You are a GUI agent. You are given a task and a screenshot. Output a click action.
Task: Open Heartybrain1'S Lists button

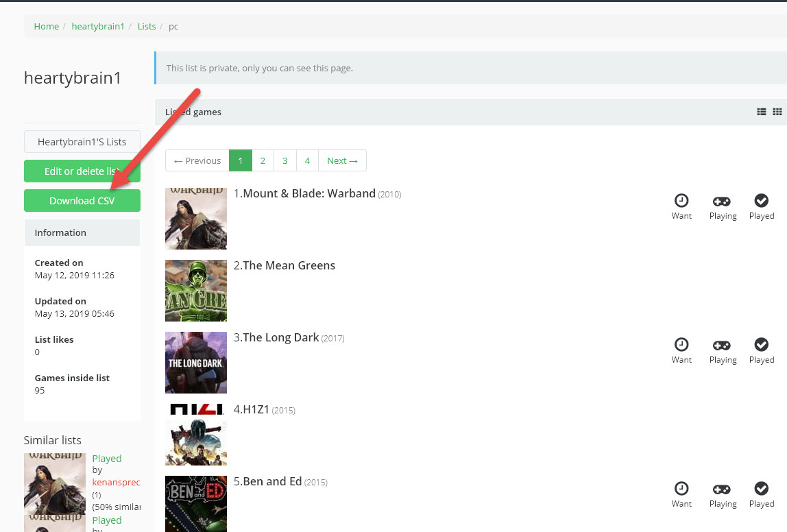[x=82, y=141]
